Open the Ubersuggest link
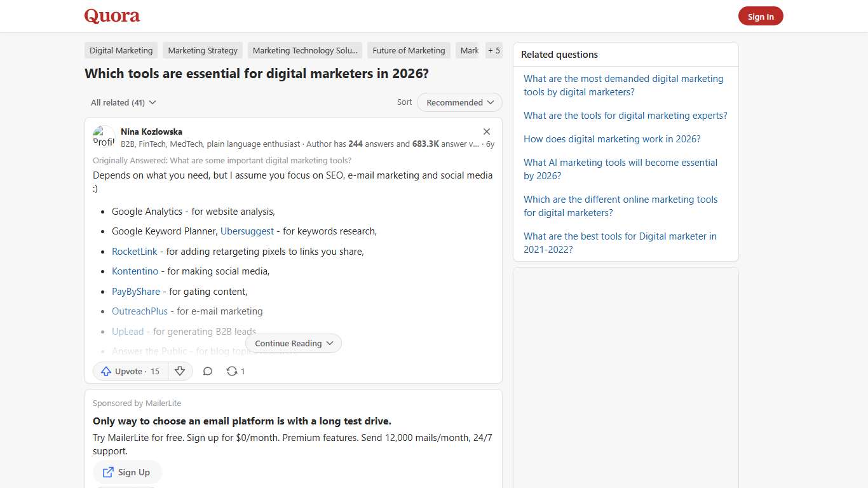This screenshot has width=868, height=488. [x=247, y=231]
